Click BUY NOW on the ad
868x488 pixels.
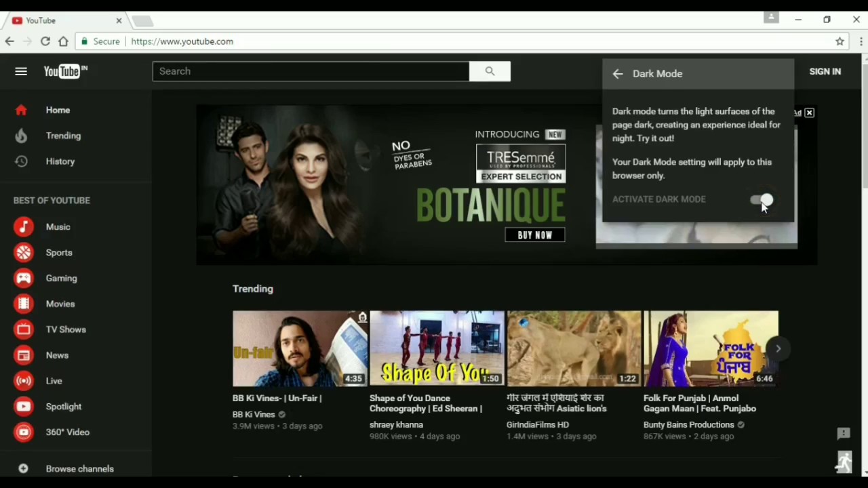point(535,235)
